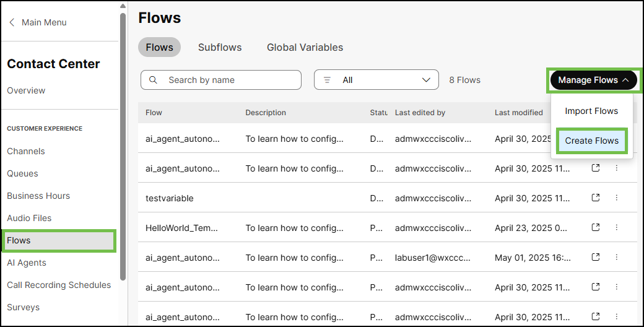Open the three-dot menu for HelloWorld_Tem flow
This screenshot has height=327, width=644.
tap(616, 227)
